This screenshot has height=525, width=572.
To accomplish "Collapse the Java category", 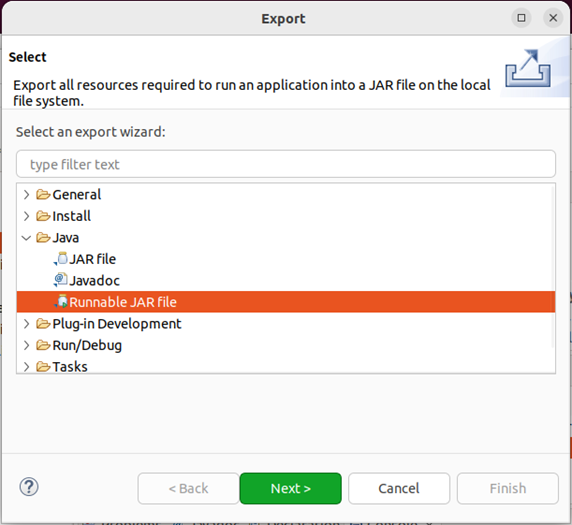I will (26, 238).
